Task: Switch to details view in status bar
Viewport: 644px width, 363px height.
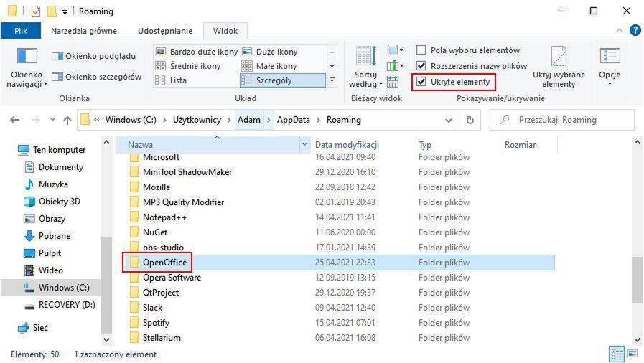Action: [617, 354]
